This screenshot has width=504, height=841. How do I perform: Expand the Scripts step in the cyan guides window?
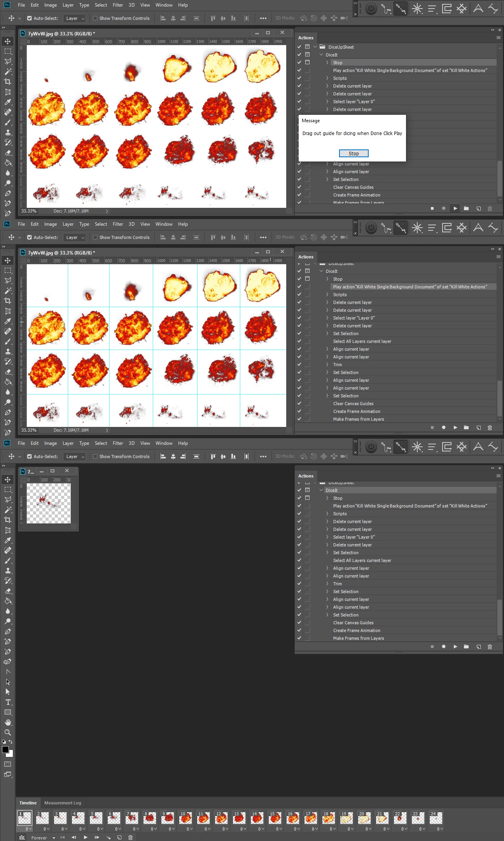pos(327,295)
